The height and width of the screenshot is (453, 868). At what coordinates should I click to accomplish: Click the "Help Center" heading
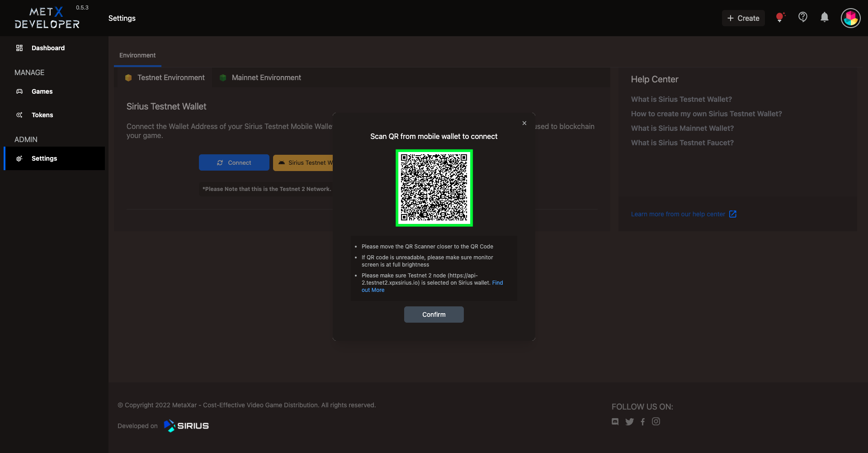655,79
